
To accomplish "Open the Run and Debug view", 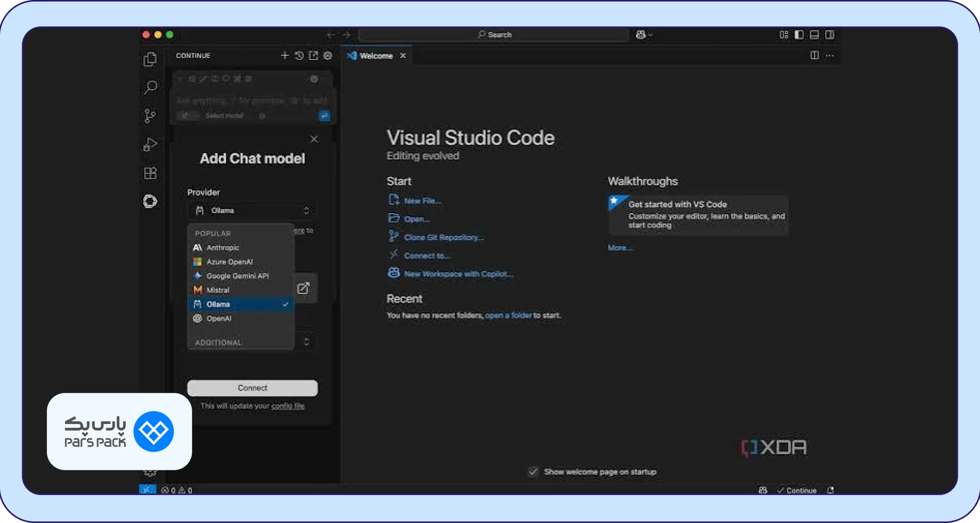I will tap(150, 145).
